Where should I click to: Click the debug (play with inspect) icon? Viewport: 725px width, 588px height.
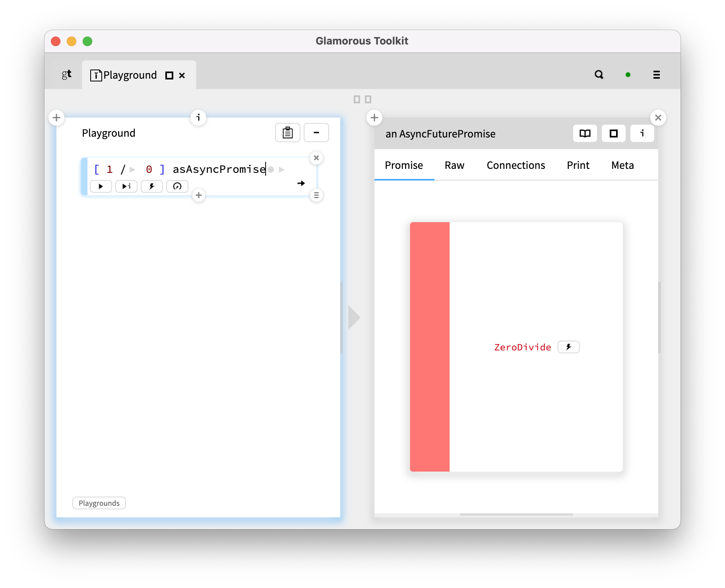click(x=126, y=186)
